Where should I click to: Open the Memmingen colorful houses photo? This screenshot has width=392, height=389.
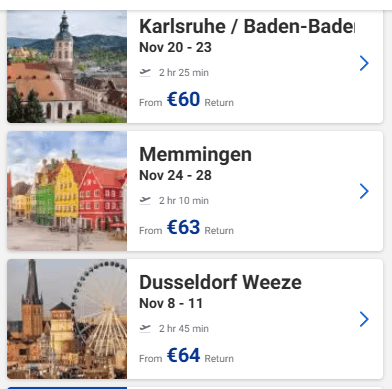pyautogui.click(x=67, y=191)
